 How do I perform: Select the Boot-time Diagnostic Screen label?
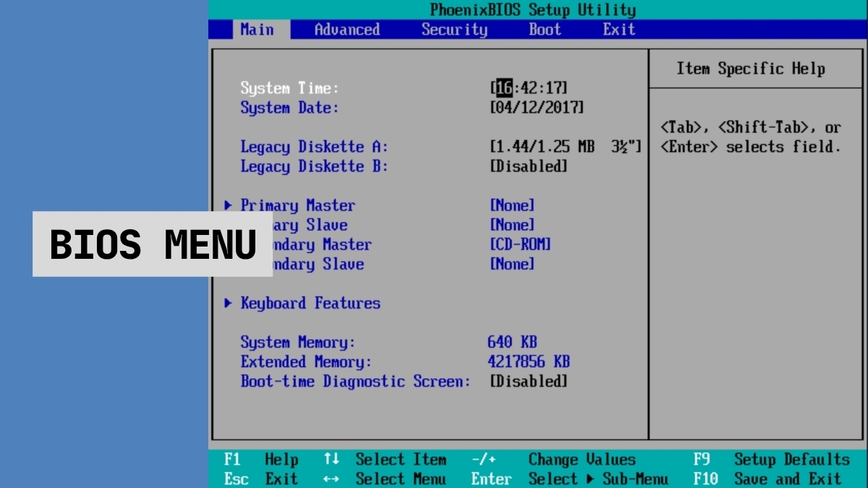(x=355, y=381)
